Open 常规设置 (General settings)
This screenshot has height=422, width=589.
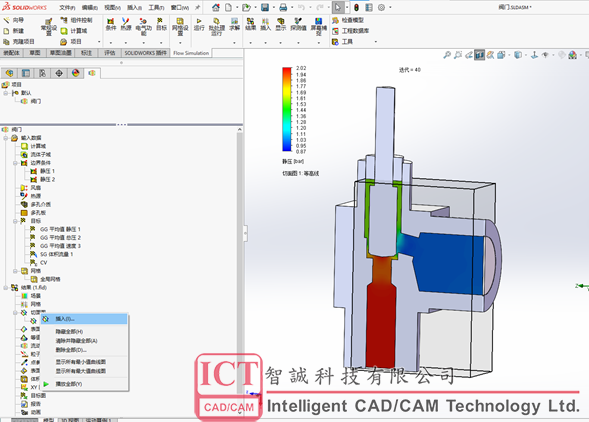coord(48,27)
